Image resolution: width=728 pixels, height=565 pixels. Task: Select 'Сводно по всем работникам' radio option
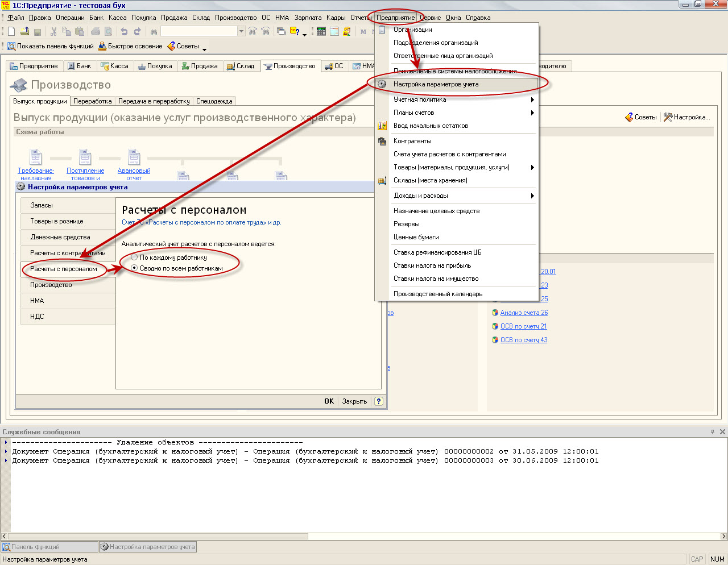point(134,268)
